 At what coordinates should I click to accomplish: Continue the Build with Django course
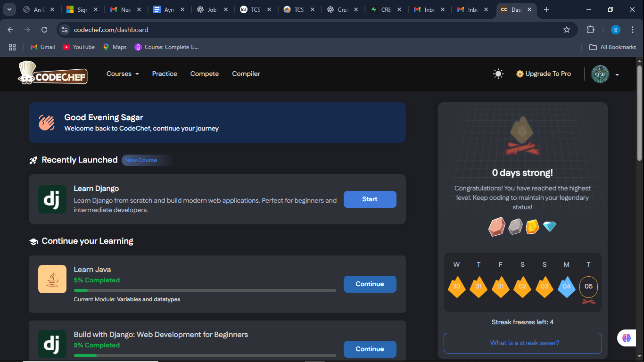pos(370,349)
